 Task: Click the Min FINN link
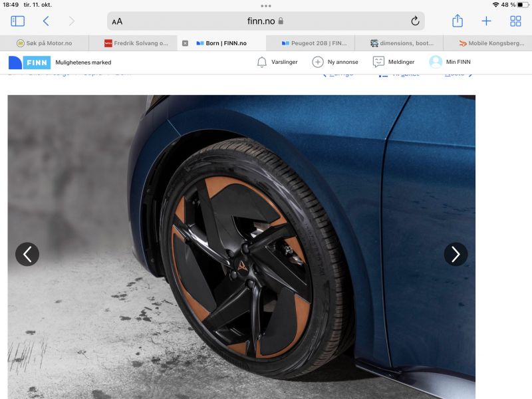(x=458, y=62)
